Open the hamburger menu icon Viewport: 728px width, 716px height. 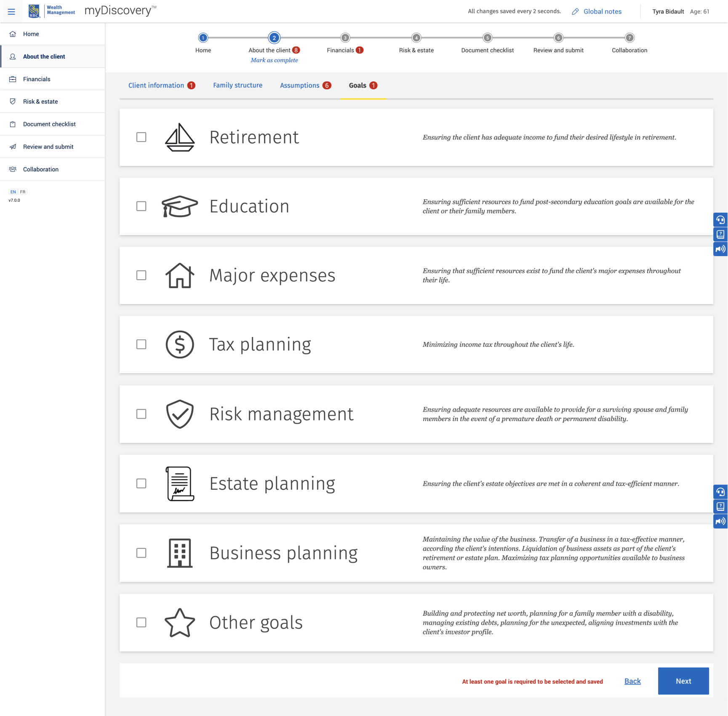coord(11,11)
